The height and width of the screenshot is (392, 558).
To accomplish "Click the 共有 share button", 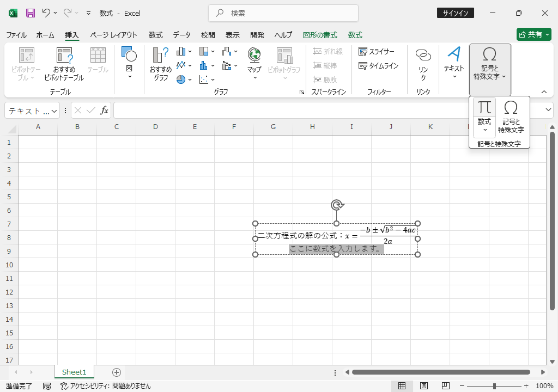I will coord(534,34).
